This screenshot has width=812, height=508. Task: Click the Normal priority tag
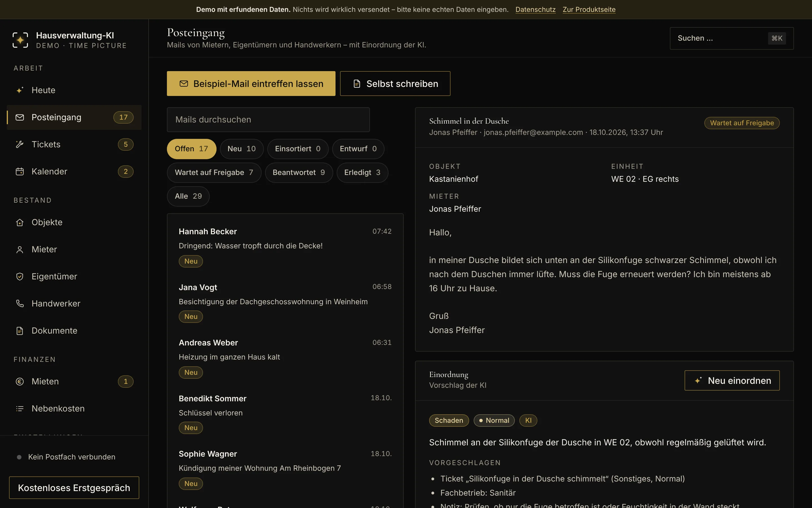click(494, 420)
